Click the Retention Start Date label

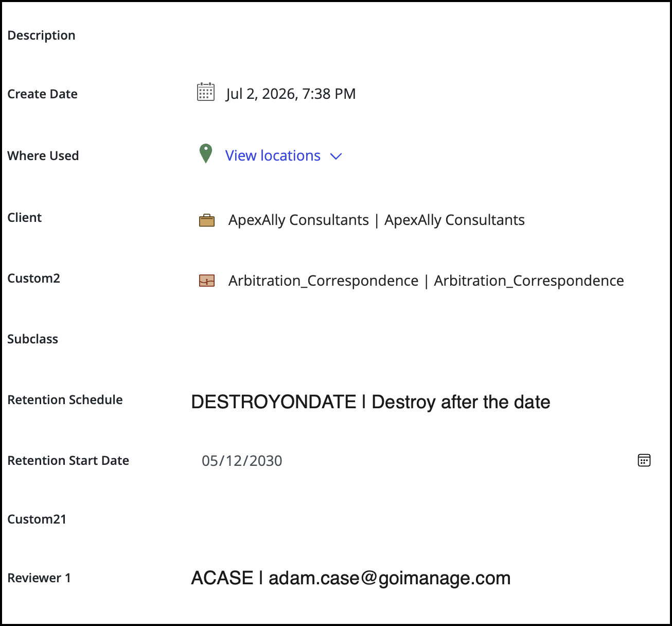coord(68,461)
